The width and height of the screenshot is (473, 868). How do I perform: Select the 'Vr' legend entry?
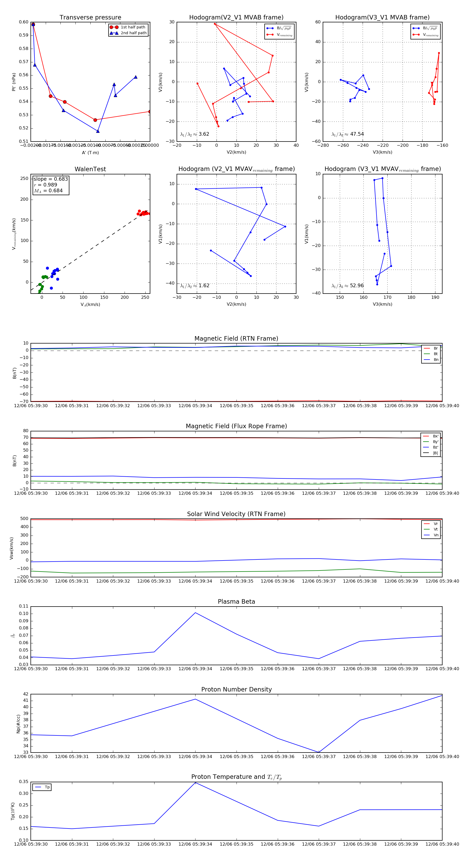point(431,524)
